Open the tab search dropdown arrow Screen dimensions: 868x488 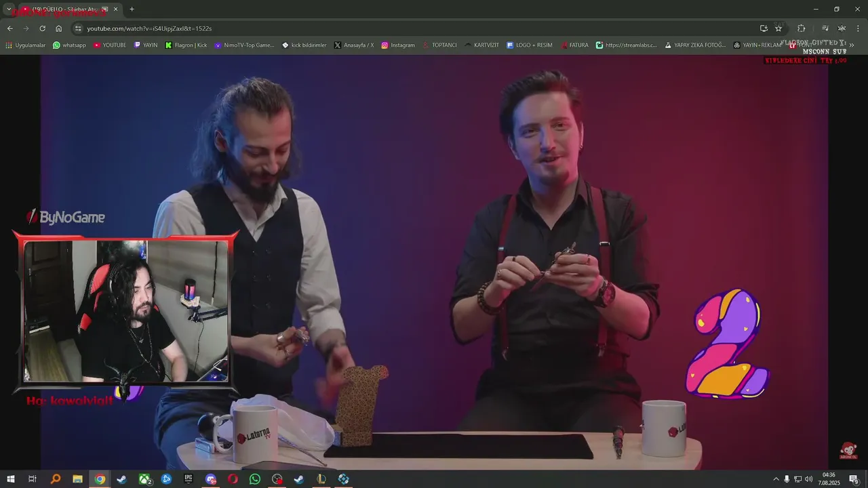(9, 9)
